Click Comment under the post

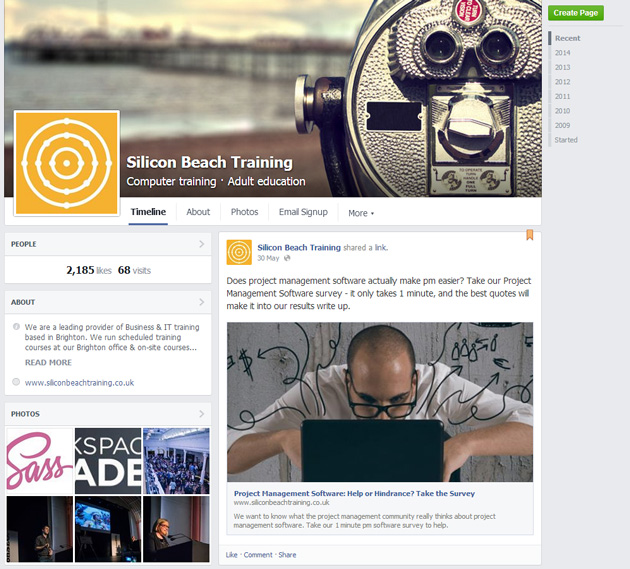[x=258, y=555]
